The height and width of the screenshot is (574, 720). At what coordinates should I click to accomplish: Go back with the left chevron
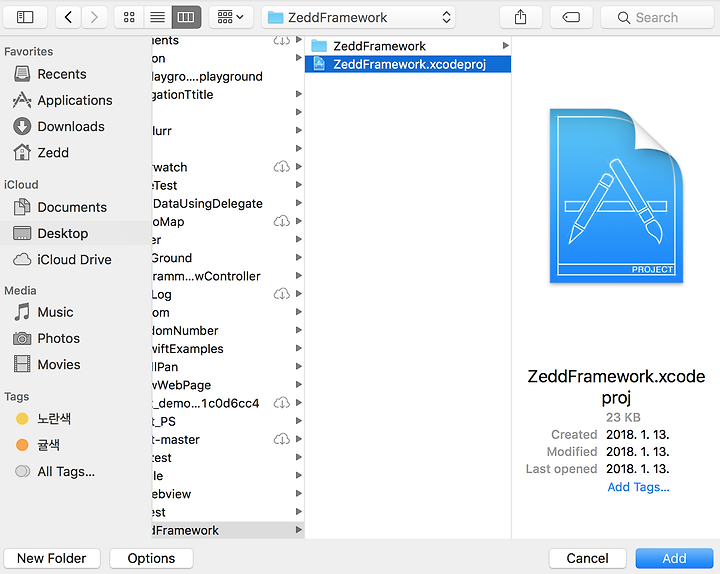tap(68, 17)
